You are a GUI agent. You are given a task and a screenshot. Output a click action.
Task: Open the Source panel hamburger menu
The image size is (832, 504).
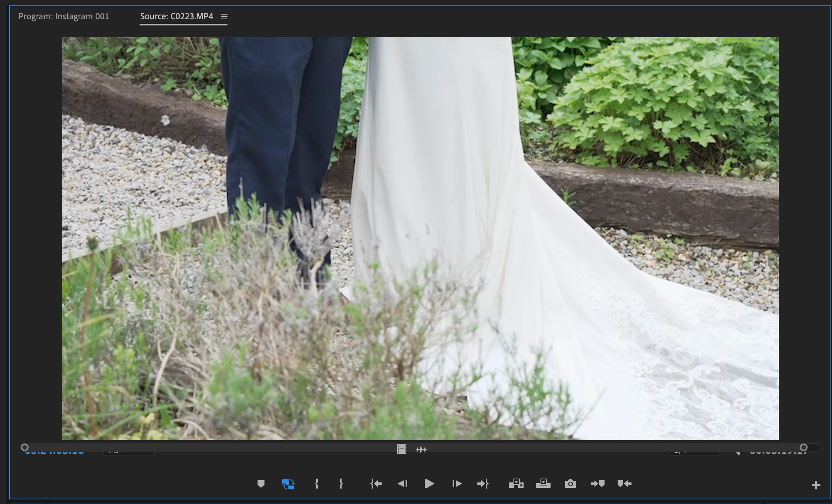[224, 17]
